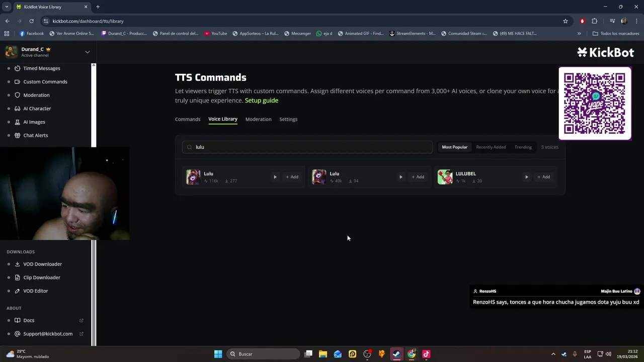The height and width of the screenshot is (362, 644).
Task: Add the second Lulu voice (49k)
Action: (418, 177)
